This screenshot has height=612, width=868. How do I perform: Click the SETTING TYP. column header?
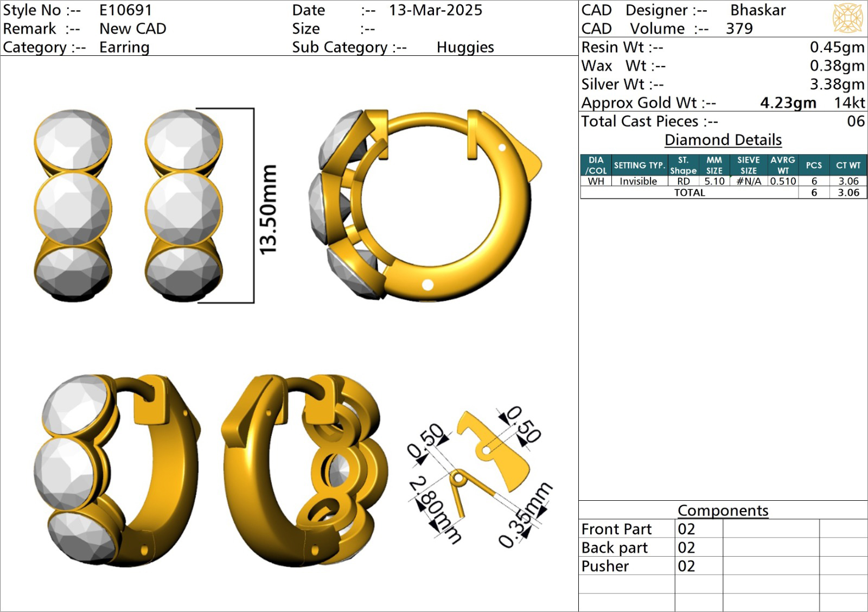(x=639, y=165)
